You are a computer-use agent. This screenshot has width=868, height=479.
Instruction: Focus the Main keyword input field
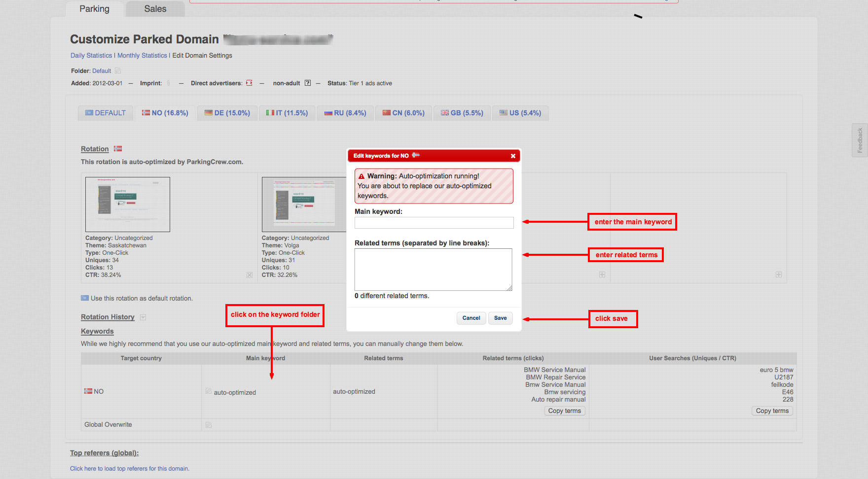coord(434,223)
